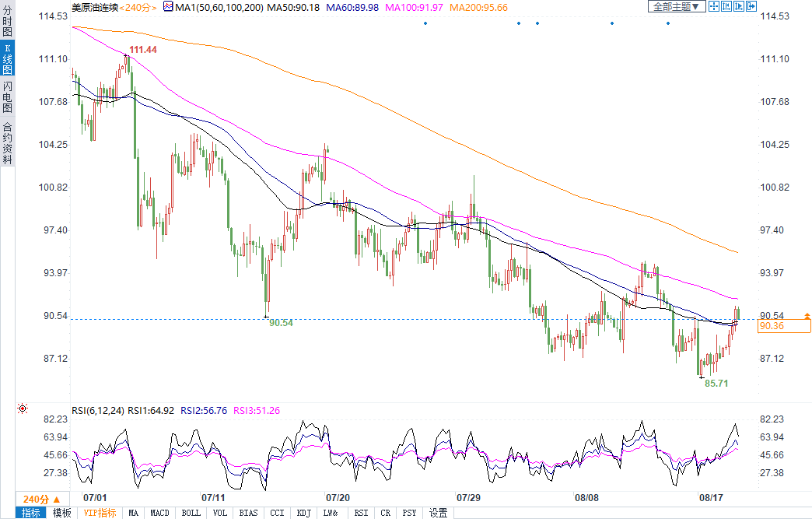Open the 合约资料 side tab

pos(7,143)
